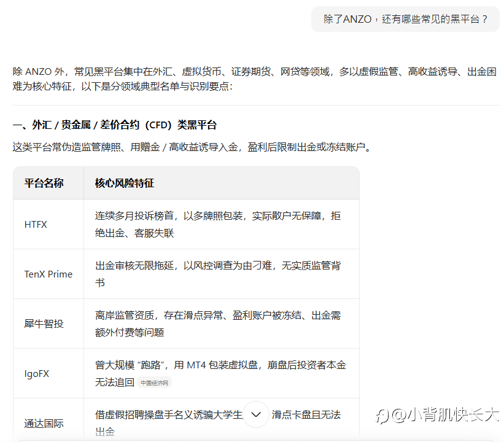This screenshot has width=504, height=442.
Task: Select the TenX Prime platform name cell
Action: [48, 274]
